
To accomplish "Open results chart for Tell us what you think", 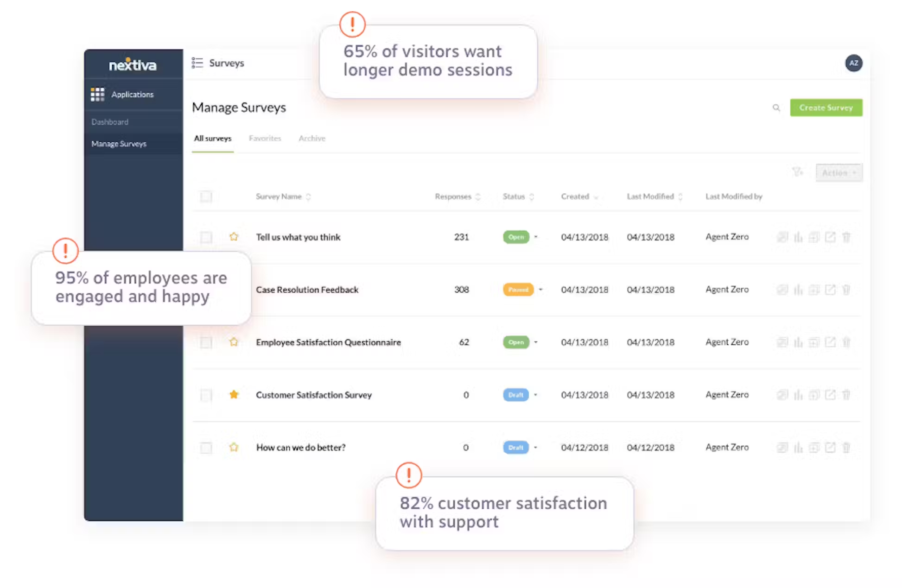I will point(798,237).
